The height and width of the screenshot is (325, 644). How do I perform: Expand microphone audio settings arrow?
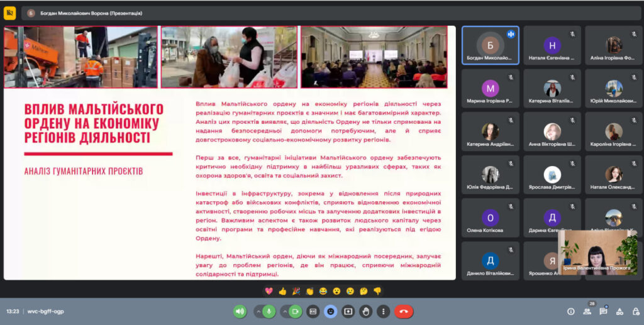click(x=258, y=311)
